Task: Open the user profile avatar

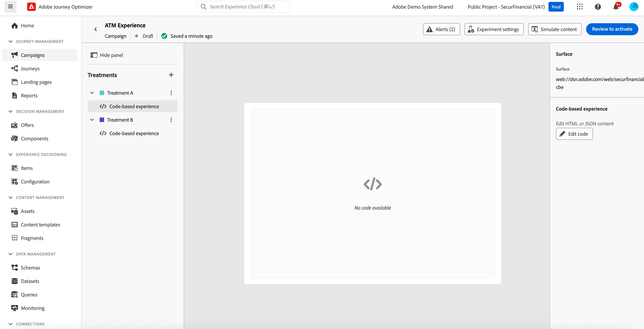Action: (634, 7)
